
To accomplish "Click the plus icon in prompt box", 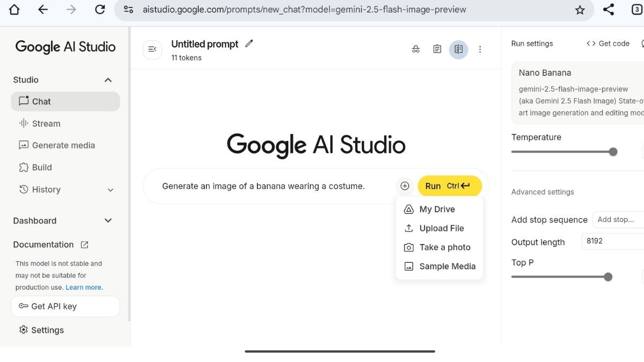I will 405,186.
